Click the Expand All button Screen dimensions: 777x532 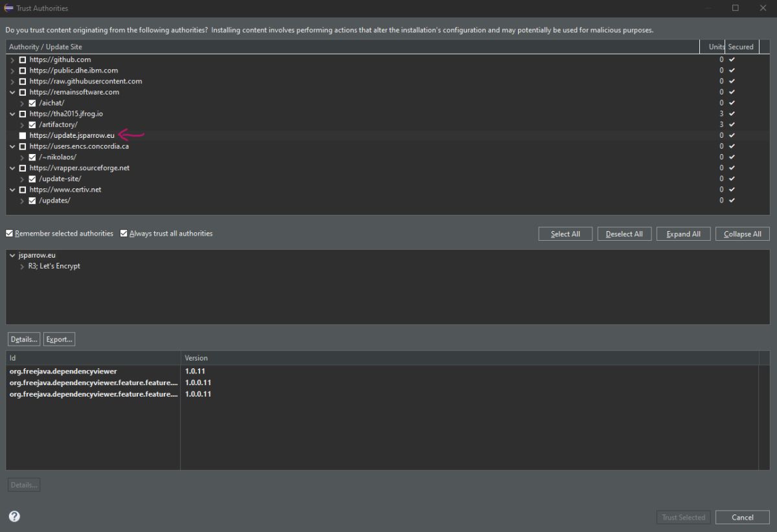683,234
